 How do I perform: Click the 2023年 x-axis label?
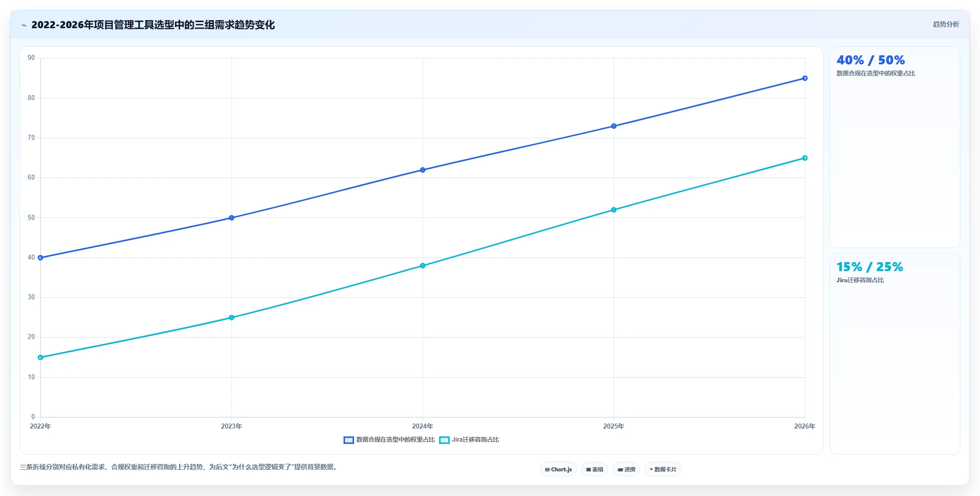point(231,426)
